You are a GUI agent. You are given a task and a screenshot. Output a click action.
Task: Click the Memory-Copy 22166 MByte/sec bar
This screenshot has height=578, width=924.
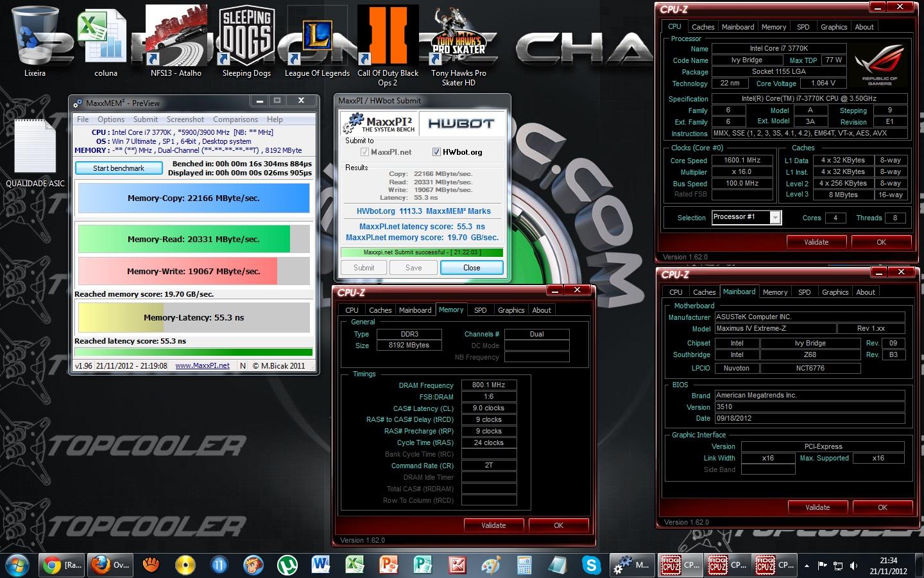[x=194, y=198]
